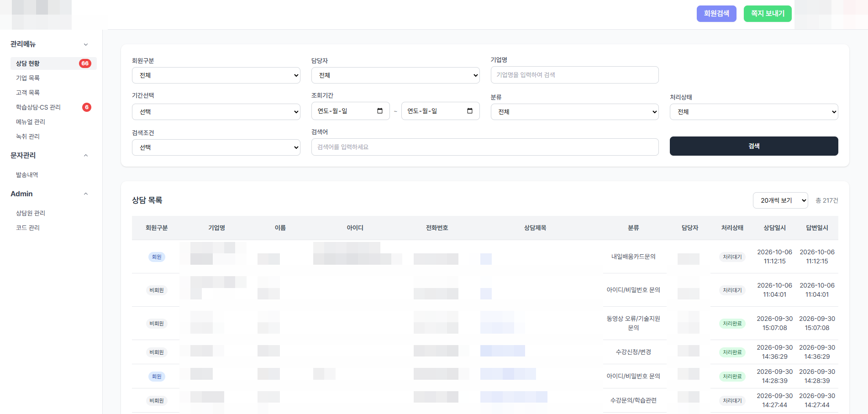Viewport: 868px width, 414px height.
Task: Open the 분류 dropdown
Action: point(574,112)
